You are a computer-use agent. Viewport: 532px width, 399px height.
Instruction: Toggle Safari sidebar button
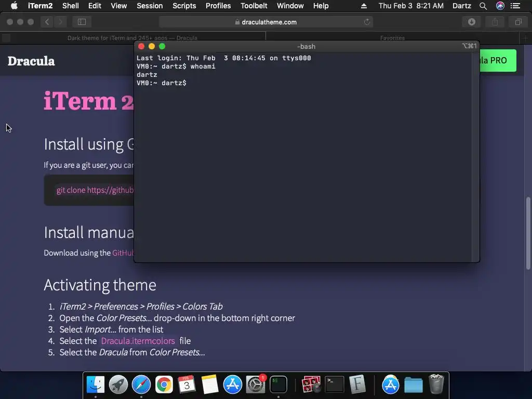point(82,22)
